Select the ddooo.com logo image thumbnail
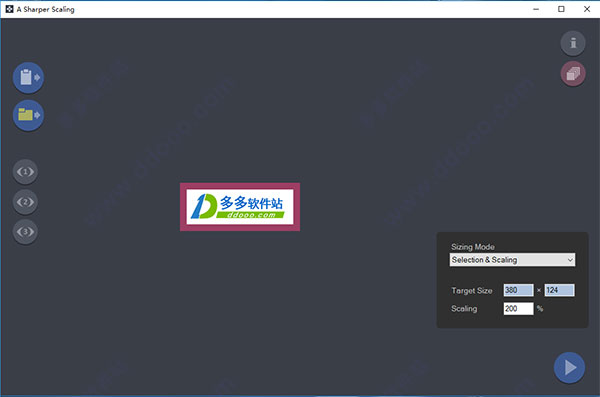 (x=240, y=207)
